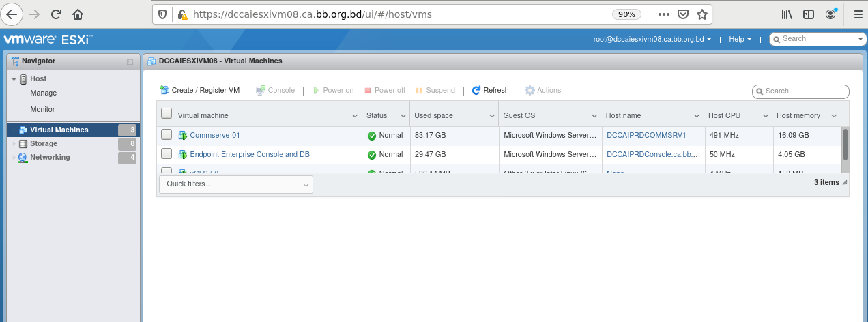Click the Console toolbar button
The width and height of the screenshot is (868, 322).
[276, 90]
